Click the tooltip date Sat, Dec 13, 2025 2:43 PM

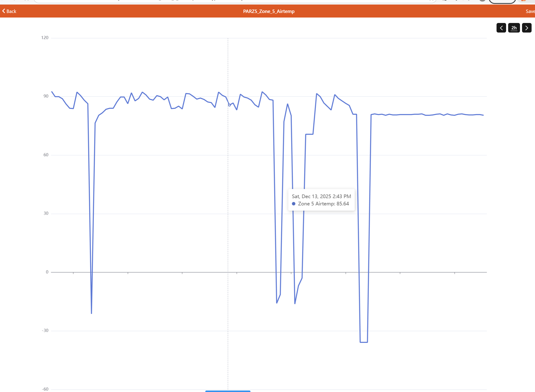tap(321, 197)
